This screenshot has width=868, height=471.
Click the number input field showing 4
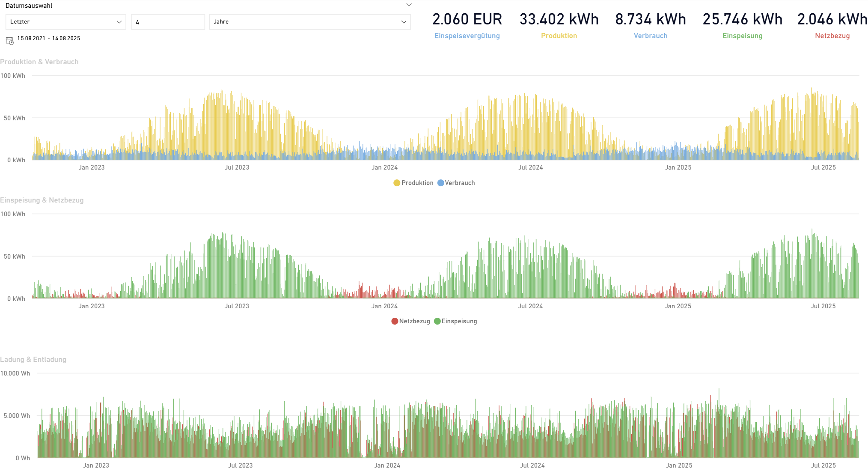pos(168,22)
